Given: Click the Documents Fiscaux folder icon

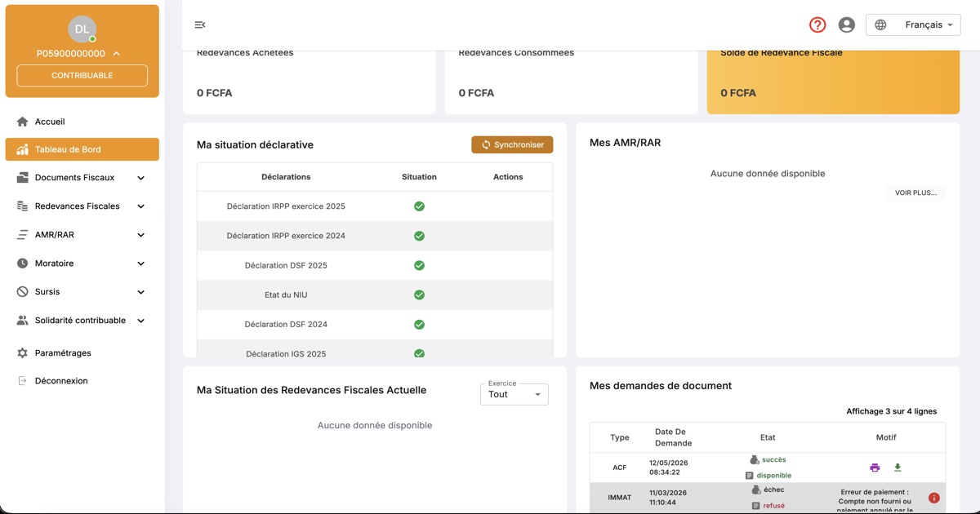Looking at the screenshot, I should (x=22, y=178).
